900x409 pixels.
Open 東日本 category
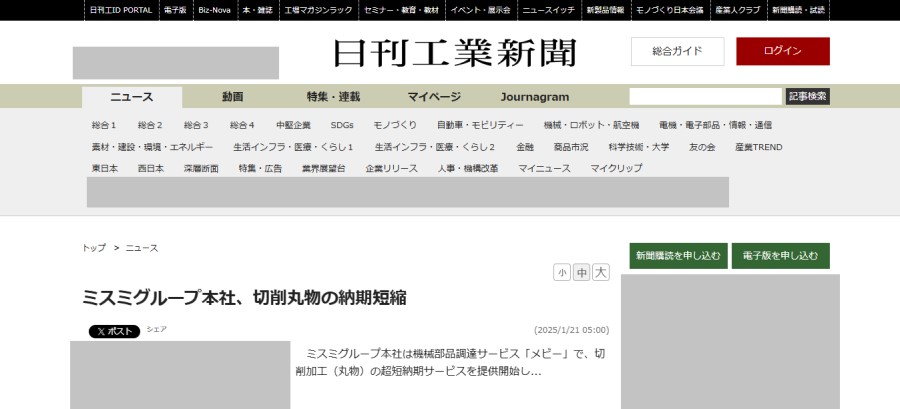104,168
